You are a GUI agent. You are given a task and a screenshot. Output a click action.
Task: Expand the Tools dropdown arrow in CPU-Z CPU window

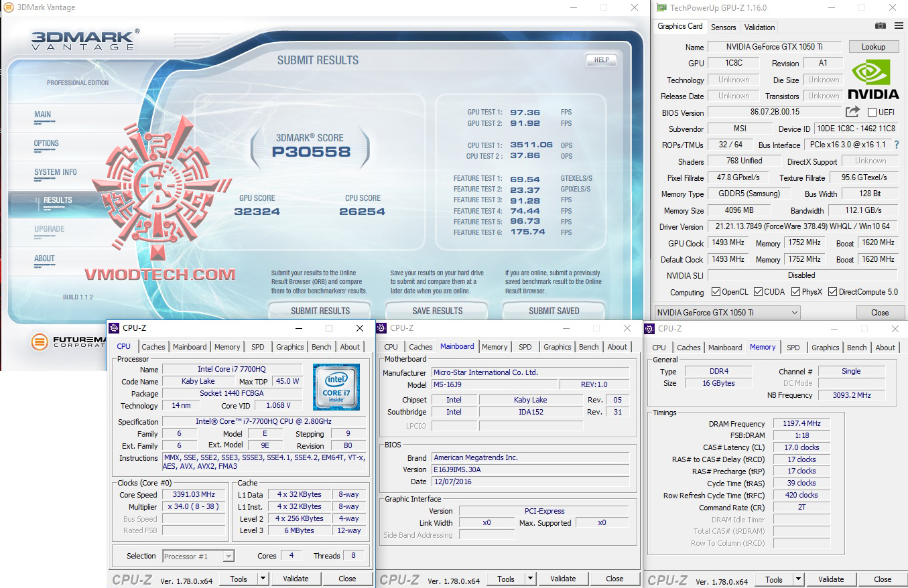tap(262, 579)
